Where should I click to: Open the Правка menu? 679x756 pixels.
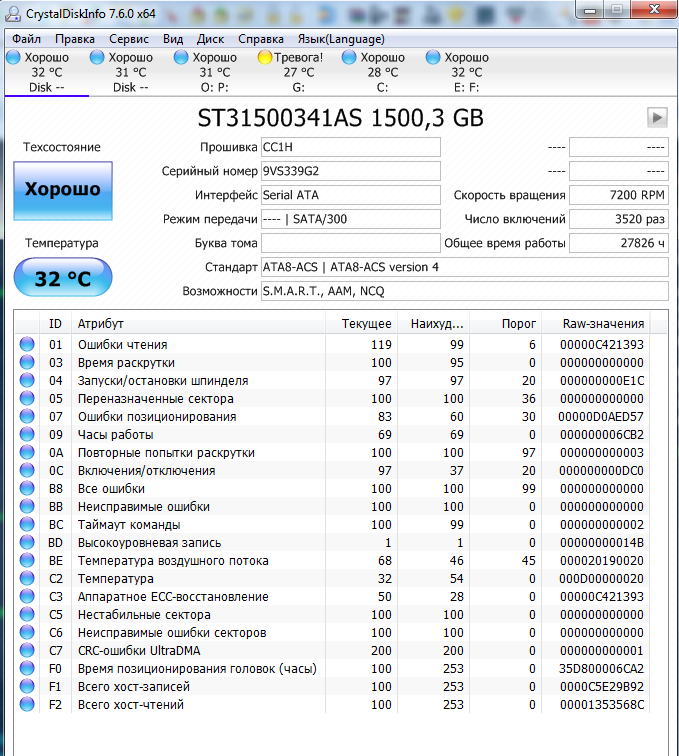[x=75, y=39]
